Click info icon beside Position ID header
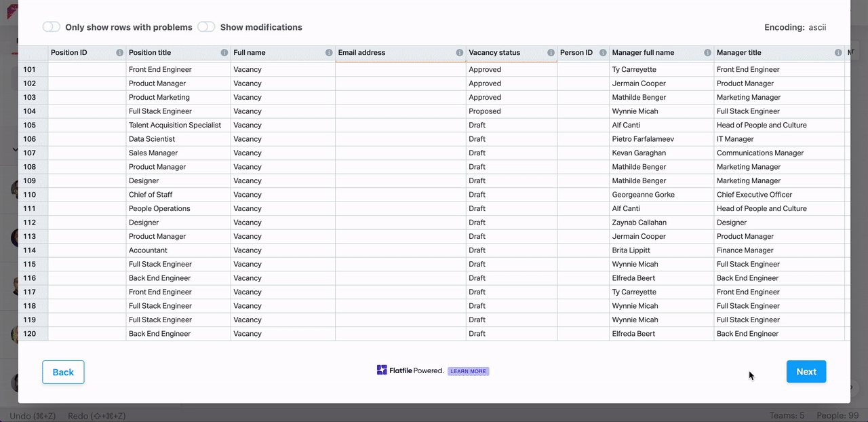Screen dimensions: 868x422 coord(120,53)
